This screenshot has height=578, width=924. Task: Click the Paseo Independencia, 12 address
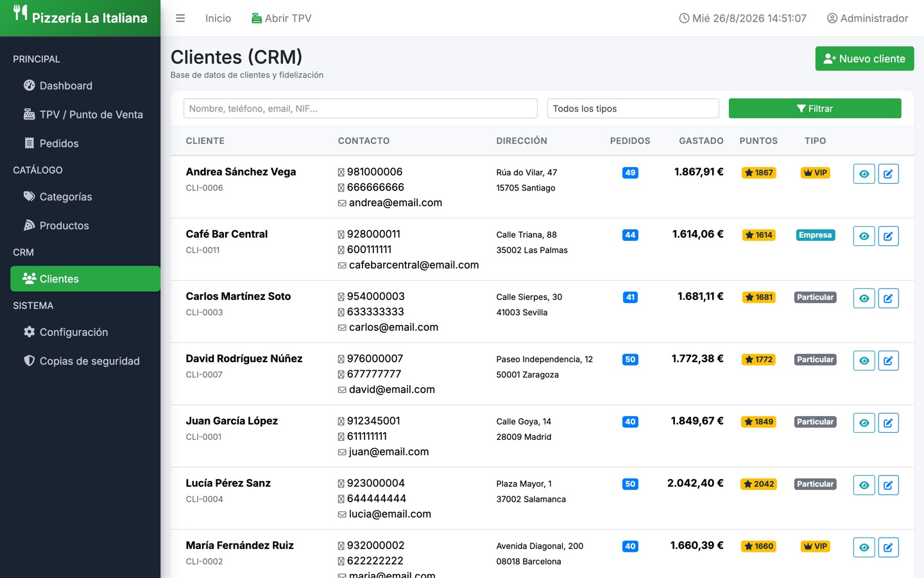click(544, 360)
